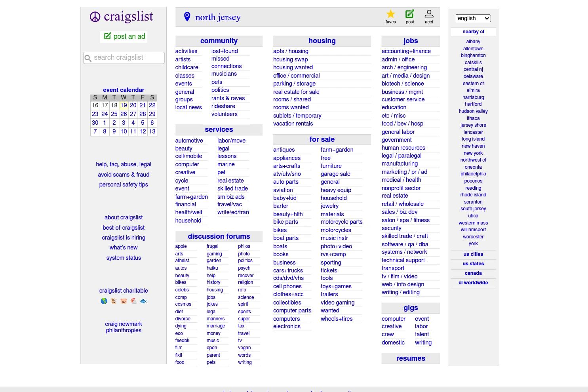Open 'haiku' discussion forum
The width and height of the screenshot is (588, 392).
tap(212, 268)
